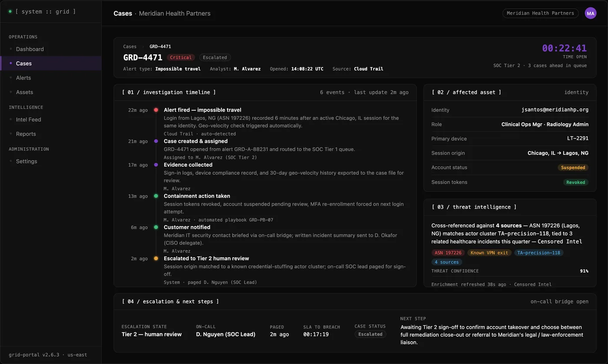Click the Evidence collected timeline marker
This screenshot has height=364, width=608.
click(156, 165)
